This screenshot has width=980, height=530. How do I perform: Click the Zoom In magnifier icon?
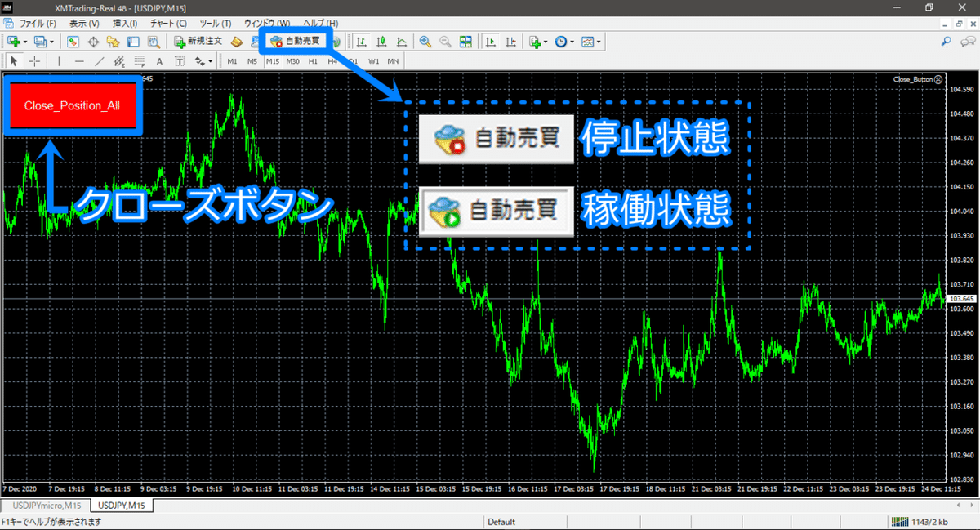pos(425,41)
